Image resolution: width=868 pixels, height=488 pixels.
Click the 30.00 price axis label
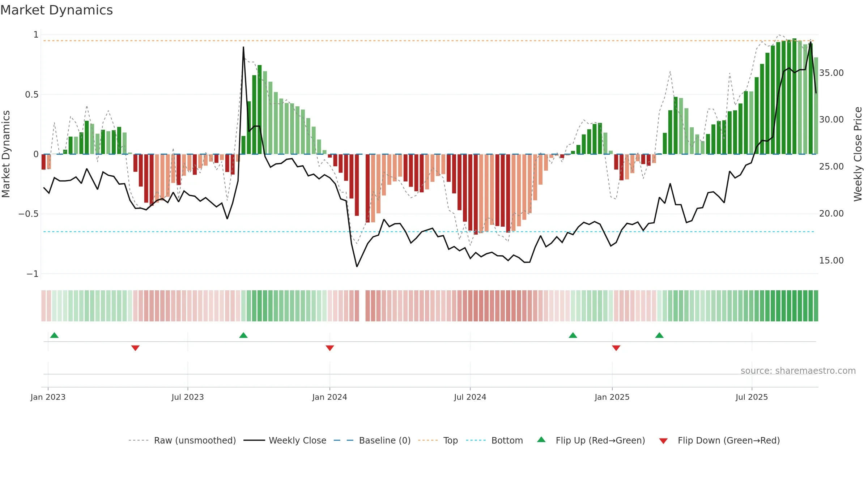831,119
